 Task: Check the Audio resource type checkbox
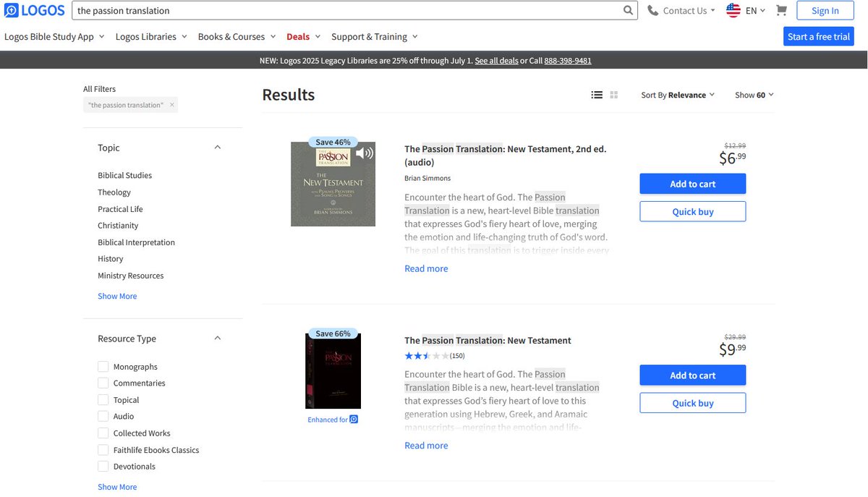coord(103,417)
